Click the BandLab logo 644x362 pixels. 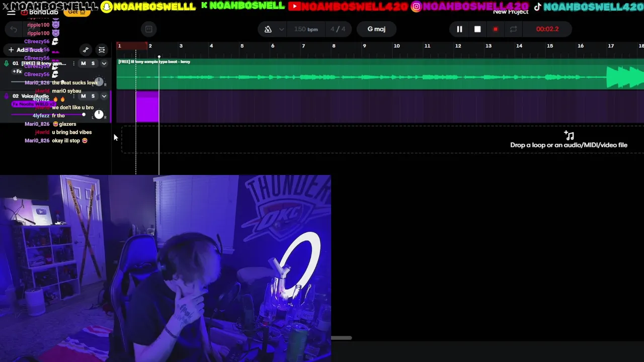[39, 12]
